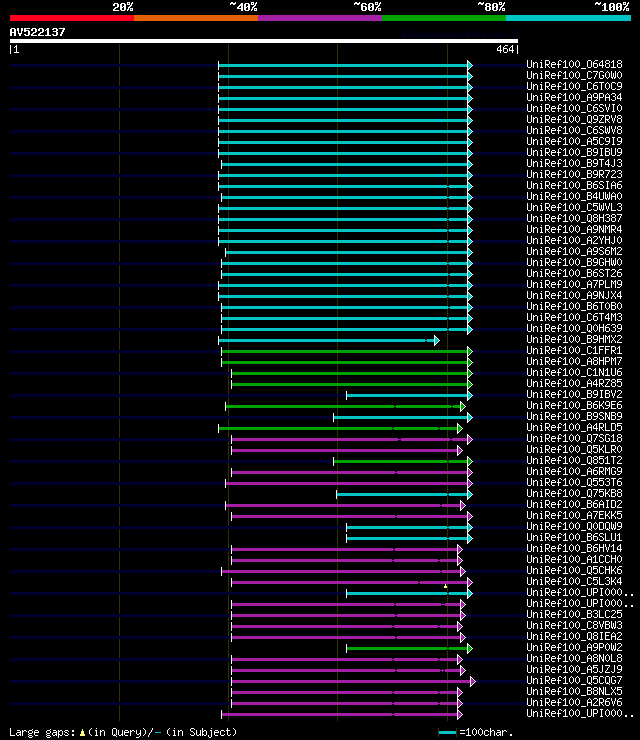Select the label UniRef100_B6K9E6

(574, 405)
